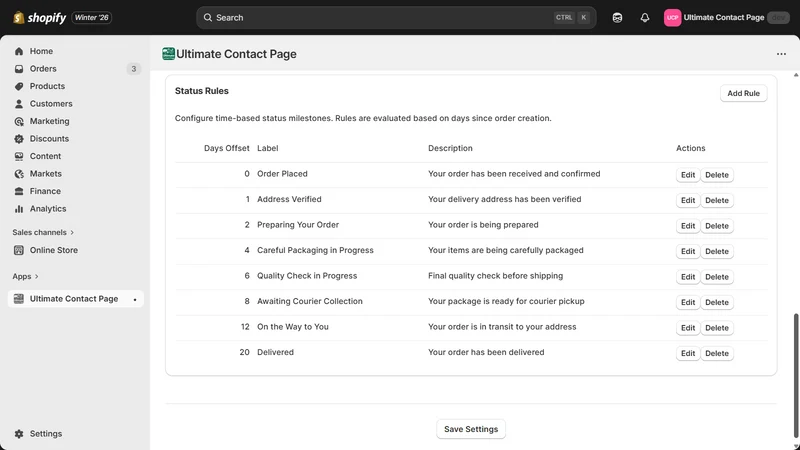Viewport: 800px width, 450px height.
Task: Click the Label column header
Action: (267, 148)
